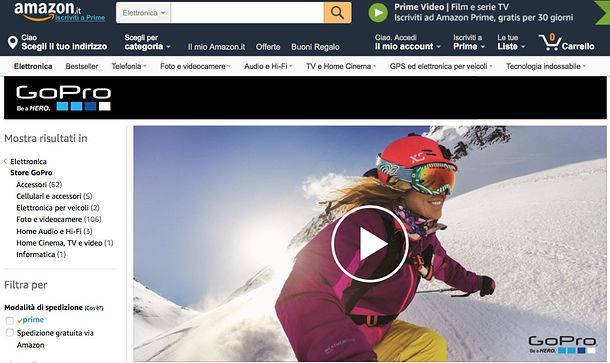Expand Audio e Hi-Fi submenu
Image resolution: width=610 pixels, height=363 pixels.
pos(268,67)
